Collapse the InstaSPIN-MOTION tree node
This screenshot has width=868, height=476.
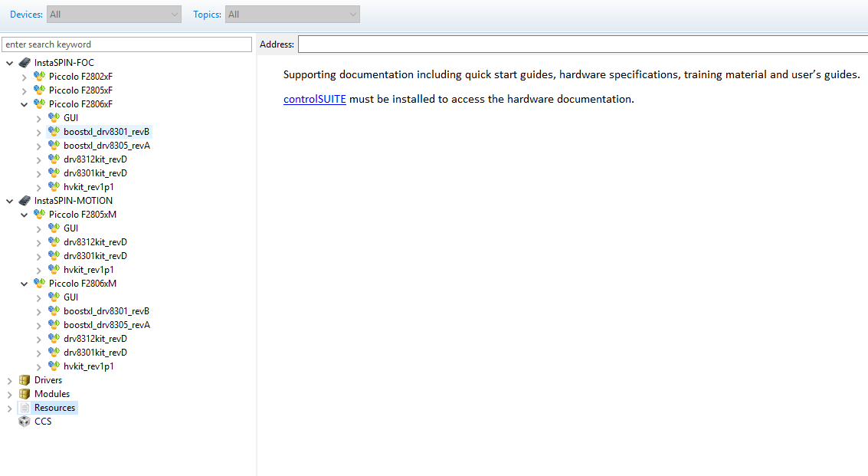pyautogui.click(x=9, y=201)
